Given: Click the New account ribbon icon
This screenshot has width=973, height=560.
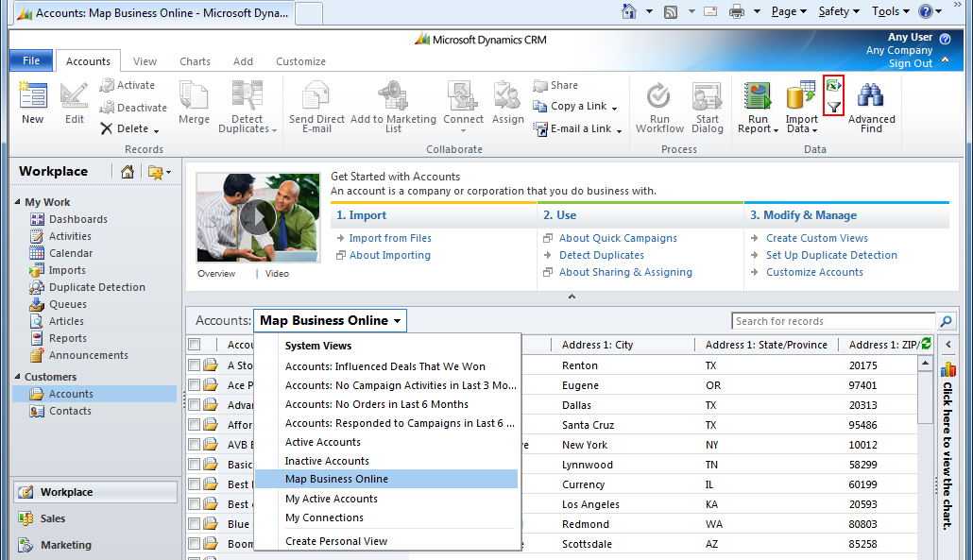Looking at the screenshot, I should (x=32, y=96).
